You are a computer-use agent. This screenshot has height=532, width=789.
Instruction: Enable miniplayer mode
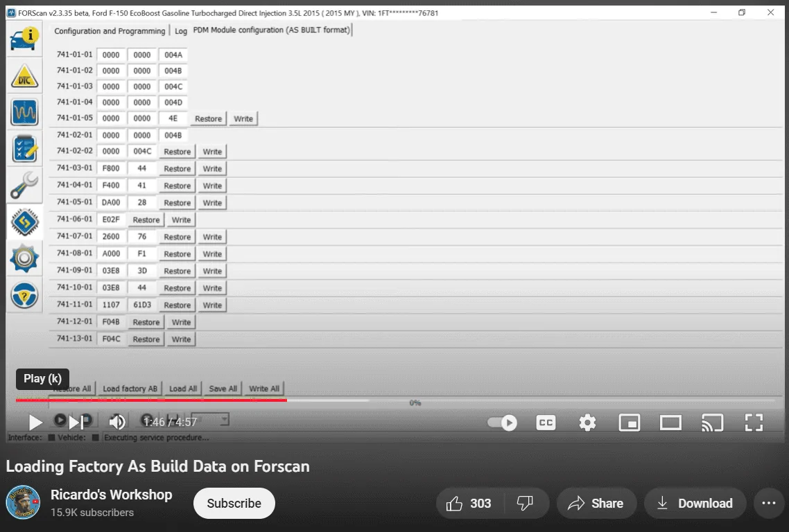[630, 423]
